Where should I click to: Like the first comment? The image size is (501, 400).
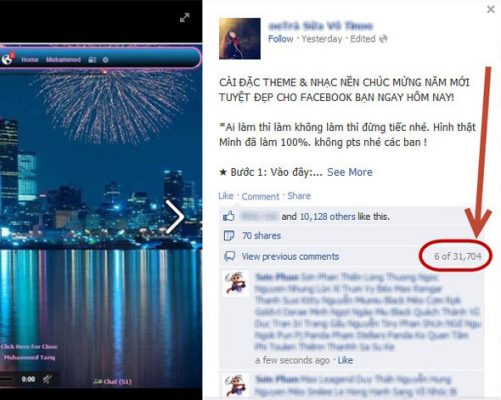345,360
